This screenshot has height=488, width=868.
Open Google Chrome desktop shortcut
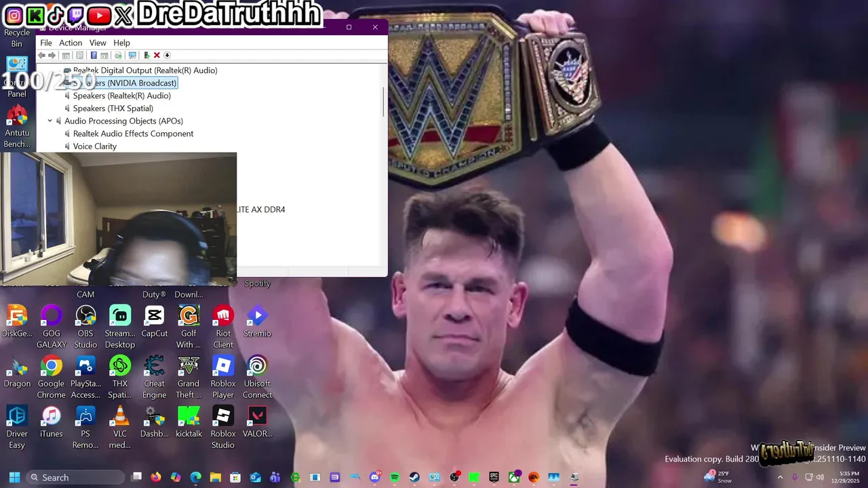point(52,377)
